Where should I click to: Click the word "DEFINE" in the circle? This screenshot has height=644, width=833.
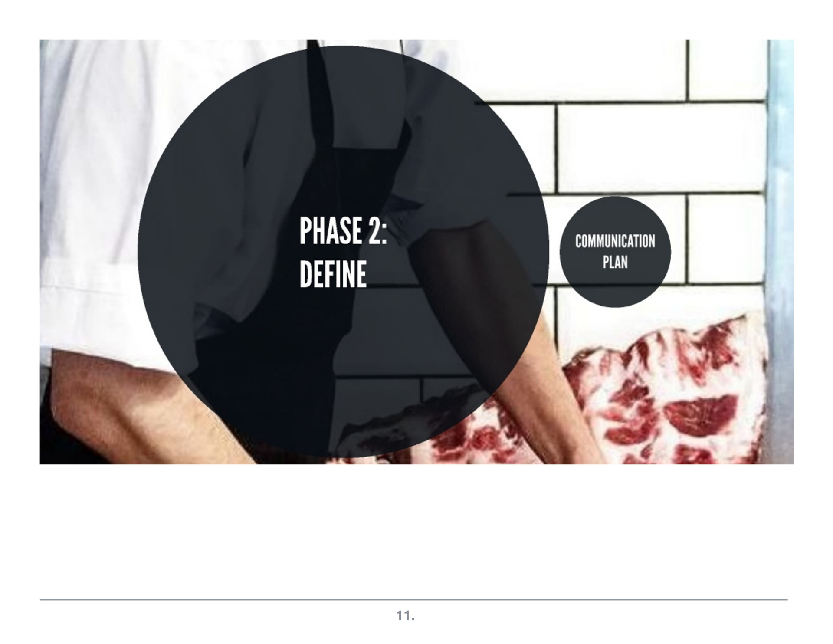[333, 274]
